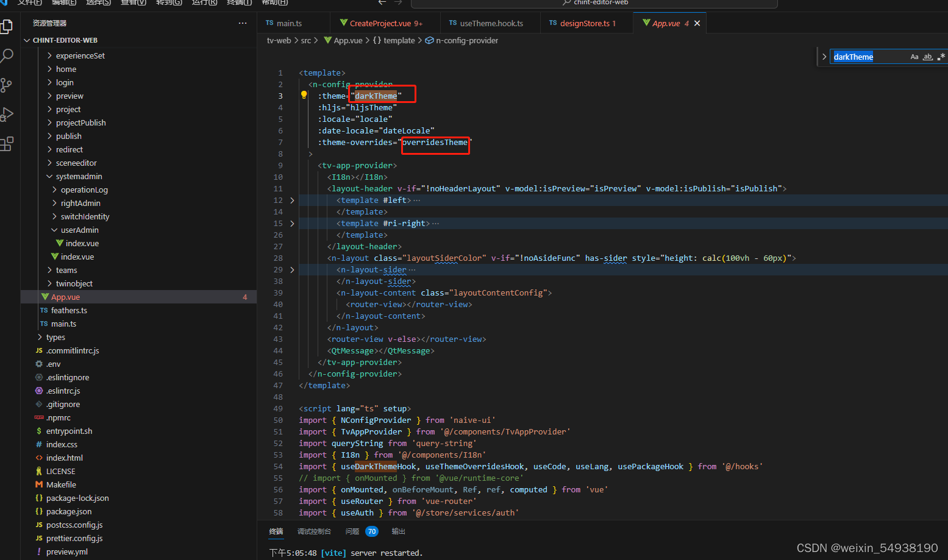Open the 查看(V) menu

134,2
